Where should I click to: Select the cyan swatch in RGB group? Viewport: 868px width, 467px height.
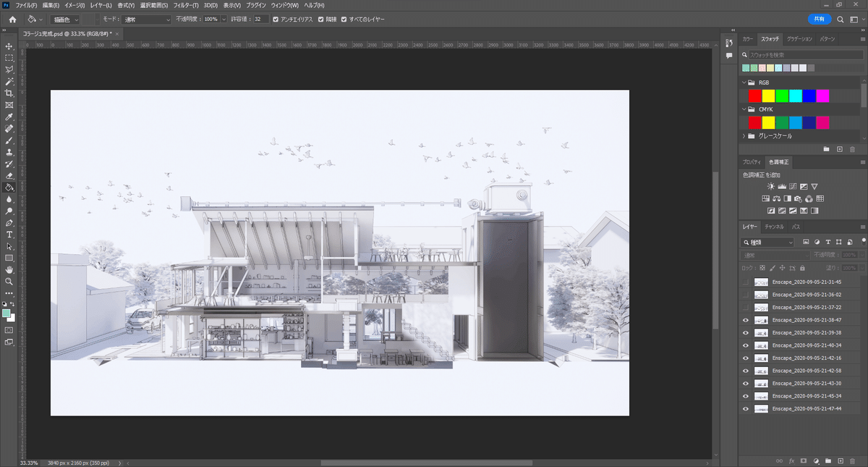coord(796,96)
